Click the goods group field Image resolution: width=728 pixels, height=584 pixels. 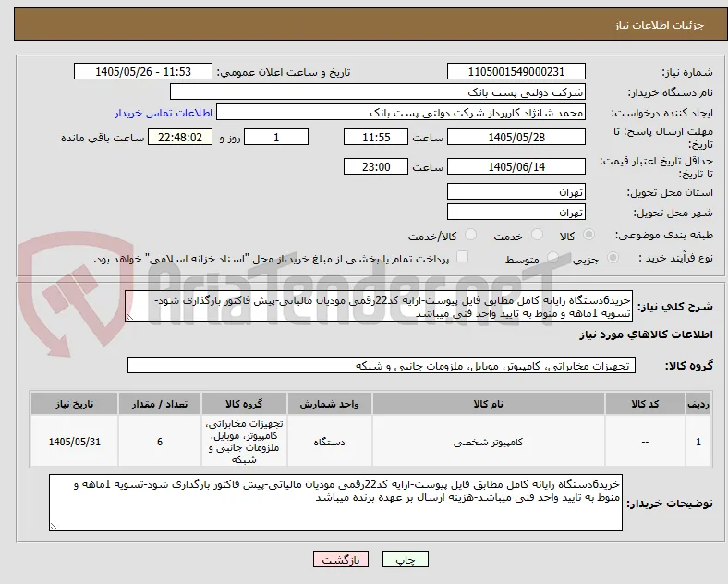[x=382, y=365]
